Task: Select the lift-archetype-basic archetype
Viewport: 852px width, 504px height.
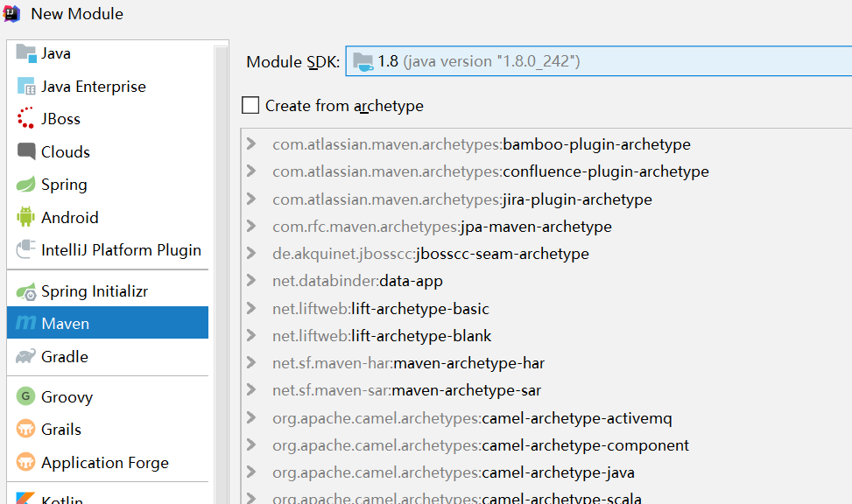Action: pyautogui.click(x=419, y=309)
